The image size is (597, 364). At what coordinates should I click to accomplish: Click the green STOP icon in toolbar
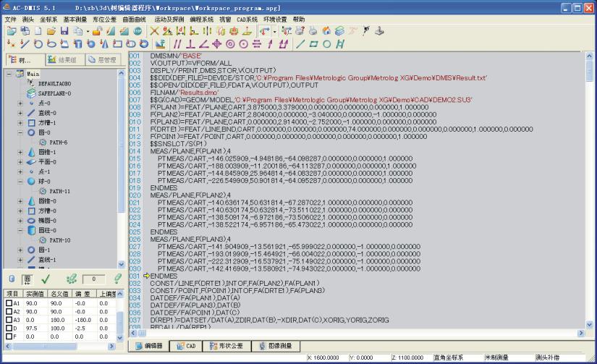(x=137, y=31)
